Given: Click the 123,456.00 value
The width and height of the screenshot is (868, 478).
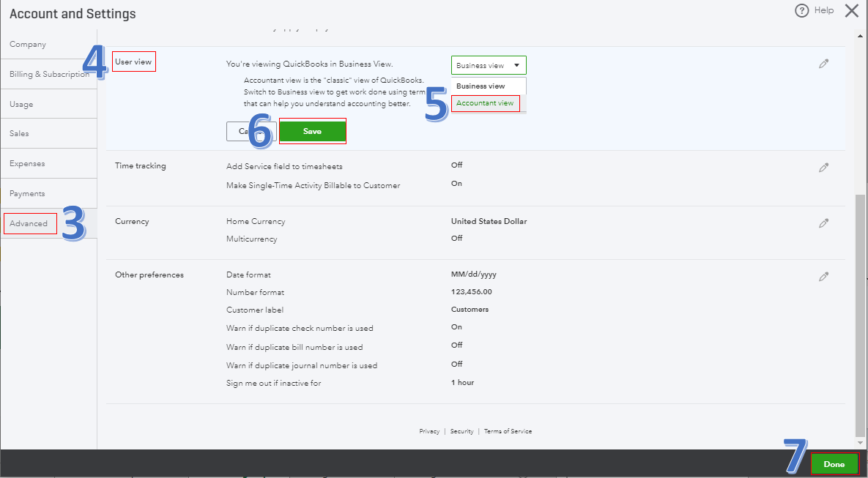Looking at the screenshot, I should coord(472,291).
